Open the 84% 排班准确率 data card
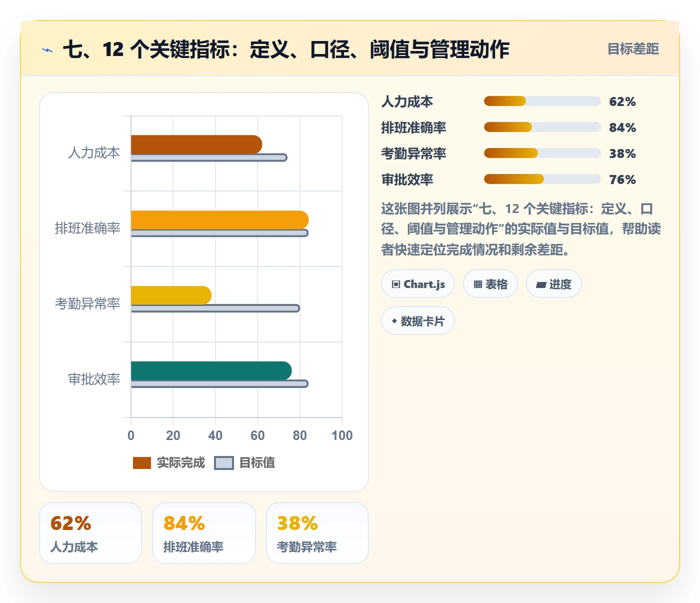The image size is (700, 603). pos(204,533)
